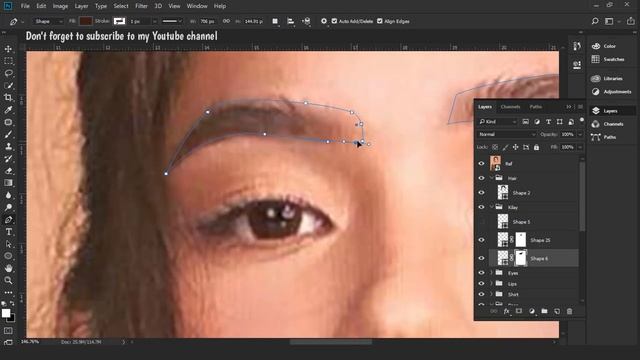Select the Path Selection tool
This screenshot has width=640, height=360.
[8, 244]
